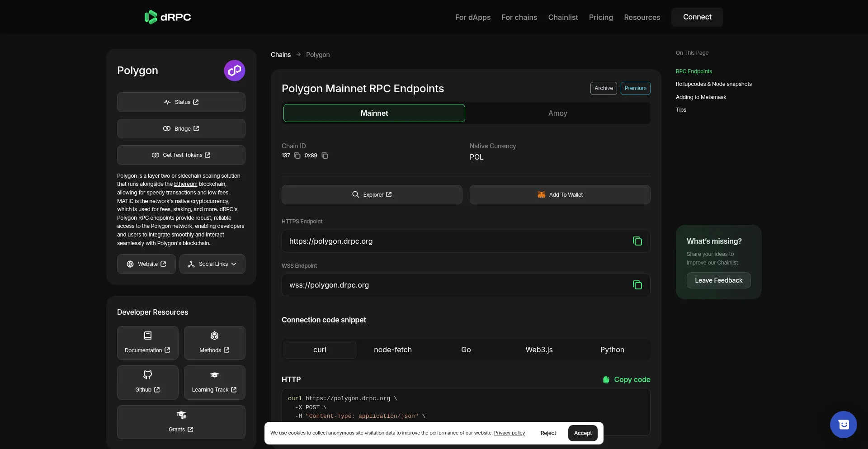
Task: Click the Connect button
Action: (697, 17)
